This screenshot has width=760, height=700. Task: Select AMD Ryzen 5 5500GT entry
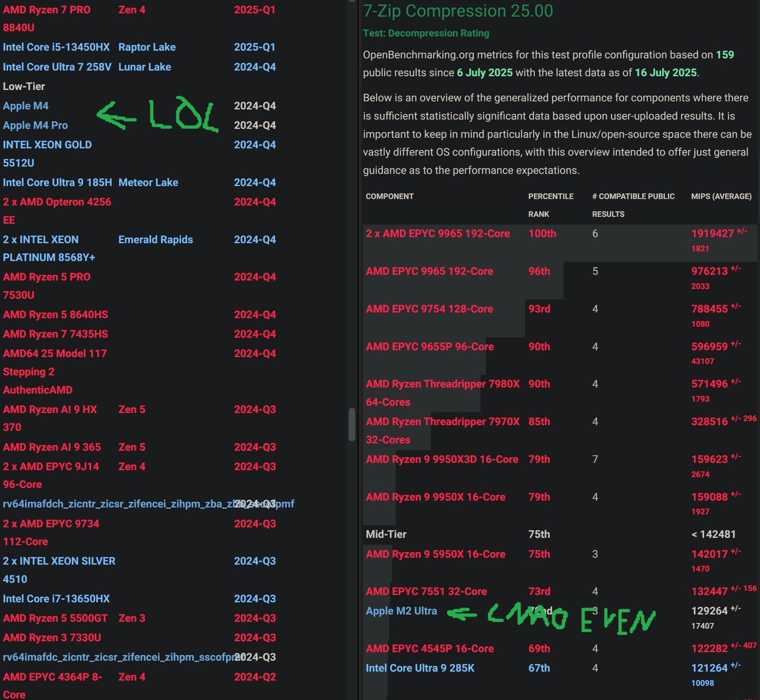(56, 618)
